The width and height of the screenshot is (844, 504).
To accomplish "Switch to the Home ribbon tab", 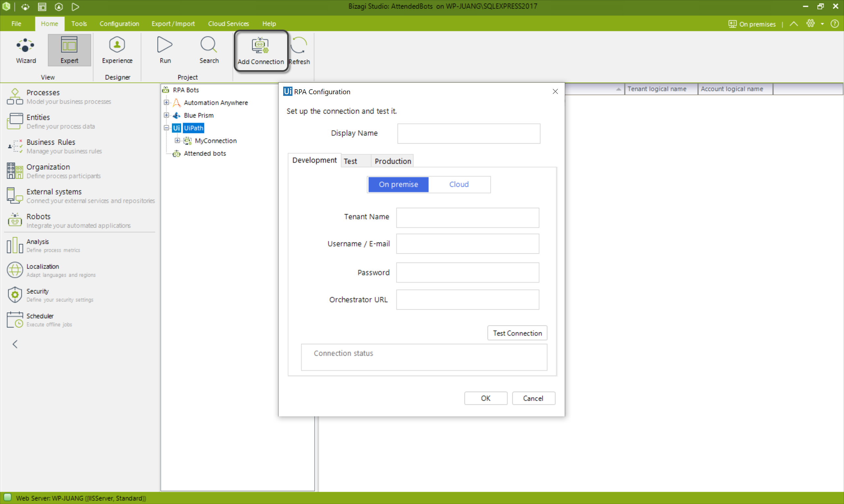I will pos(49,24).
